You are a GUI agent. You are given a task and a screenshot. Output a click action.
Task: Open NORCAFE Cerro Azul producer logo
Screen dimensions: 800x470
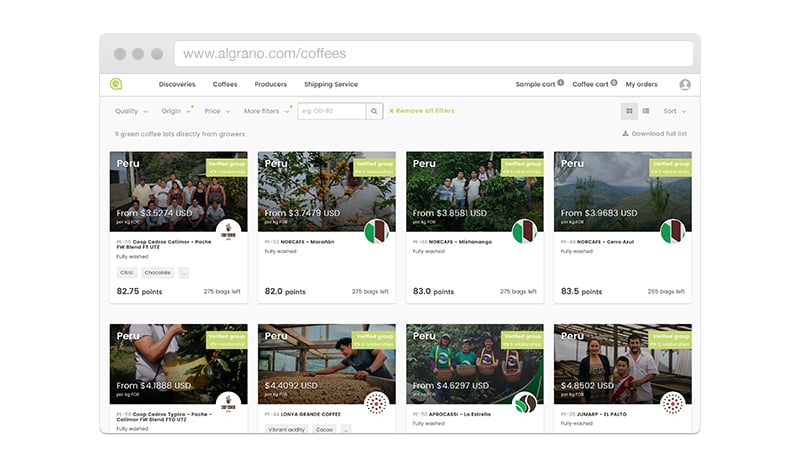[672, 232]
